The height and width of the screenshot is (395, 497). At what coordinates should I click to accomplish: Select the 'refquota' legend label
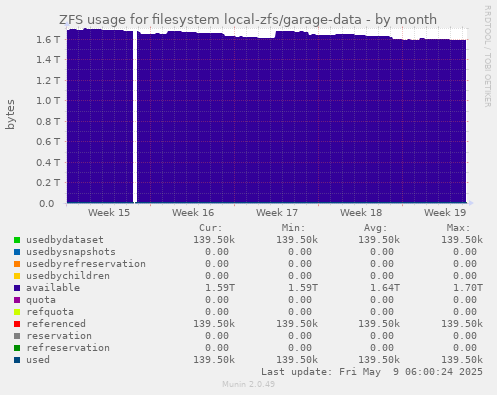[50, 312]
